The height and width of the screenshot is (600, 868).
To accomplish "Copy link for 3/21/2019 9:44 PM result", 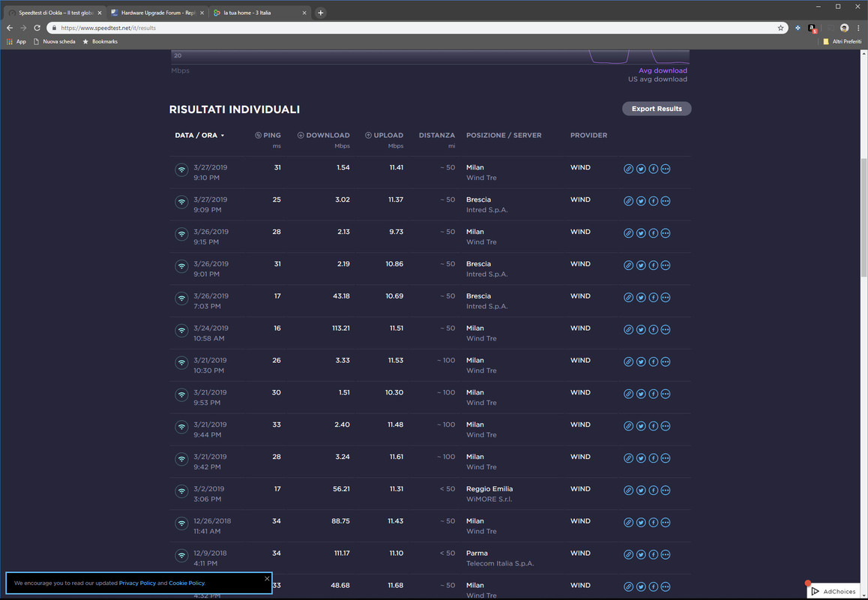I will (x=628, y=426).
